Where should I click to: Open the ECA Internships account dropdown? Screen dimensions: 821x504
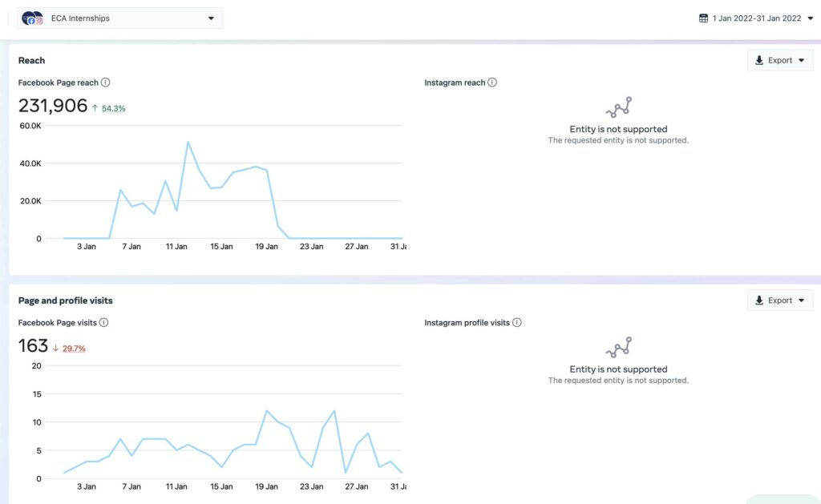coord(211,18)
